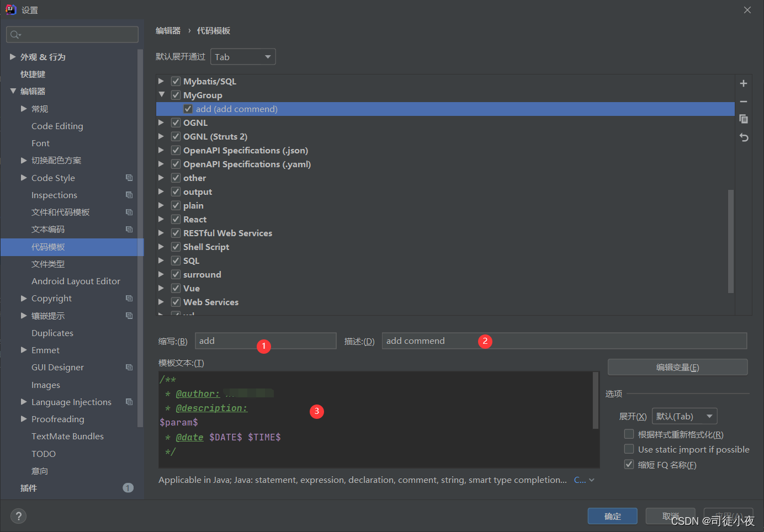Open the 默认展开通过 Tab dropdown
Screen dimensions: 764x532
[243, 57]
